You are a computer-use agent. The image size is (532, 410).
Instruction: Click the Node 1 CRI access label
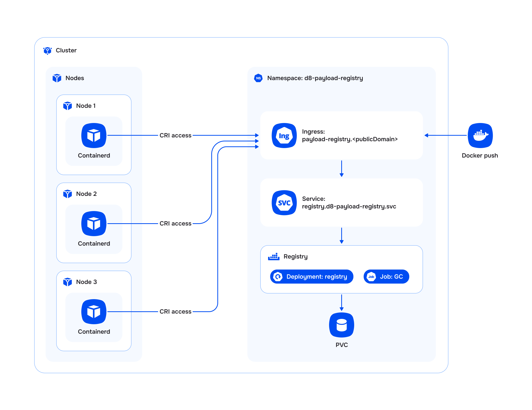(x=175, y=135)
